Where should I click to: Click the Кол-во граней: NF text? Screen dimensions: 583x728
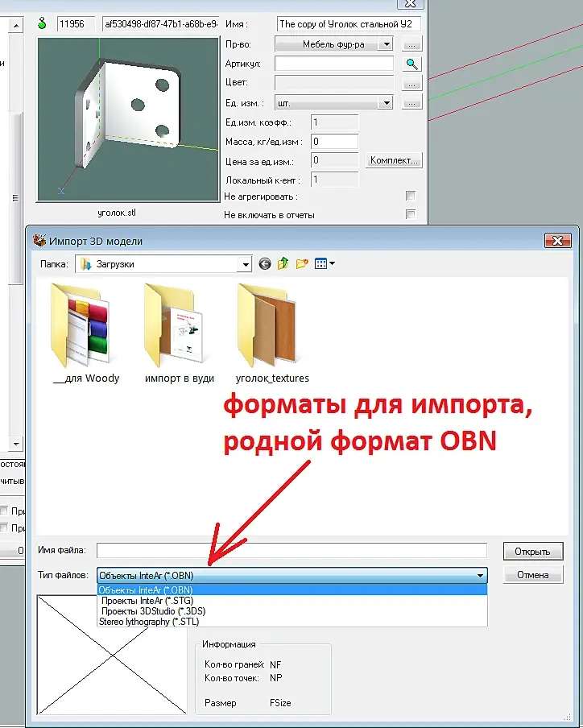pos(242,664)
